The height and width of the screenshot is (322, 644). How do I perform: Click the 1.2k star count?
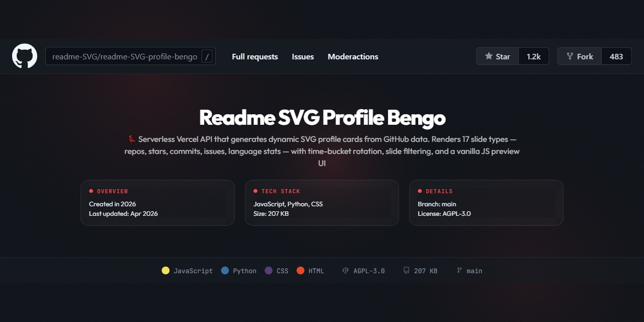pyautogui.click(x=533, y=56)
